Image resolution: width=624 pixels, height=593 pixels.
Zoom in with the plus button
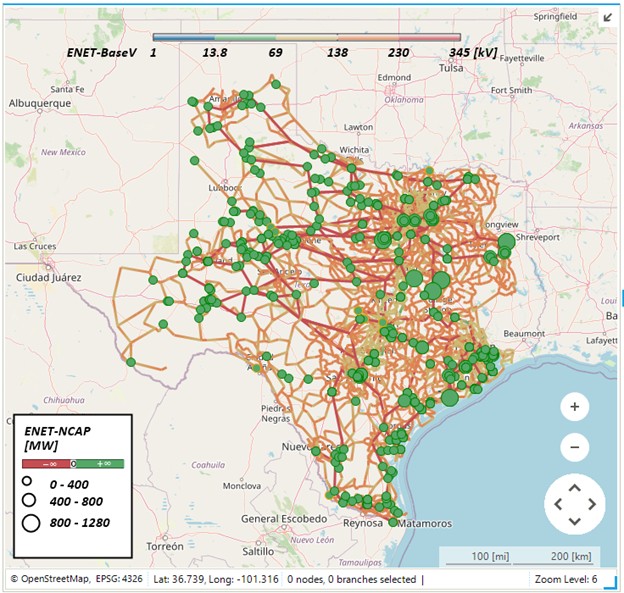click(574, 407)
